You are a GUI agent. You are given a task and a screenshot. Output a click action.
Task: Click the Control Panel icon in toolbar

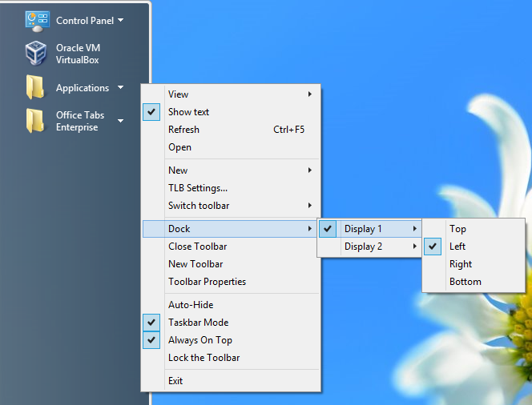pos(38,22)
